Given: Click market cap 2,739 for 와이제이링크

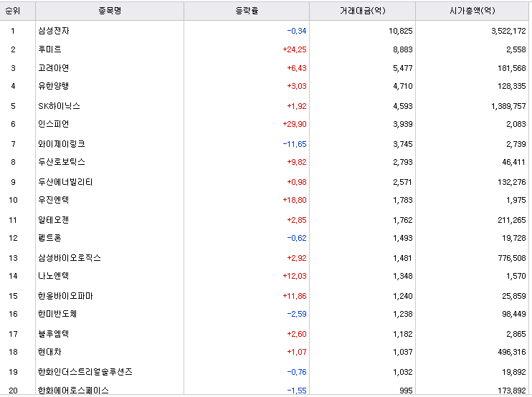Looking at the screenshot, I should coord(516,144).
